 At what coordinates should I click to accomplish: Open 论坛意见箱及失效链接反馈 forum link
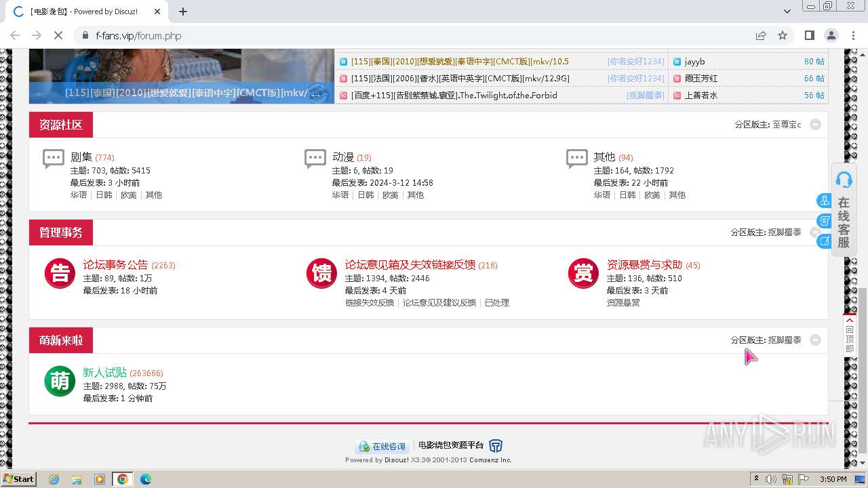click(410, 265)
